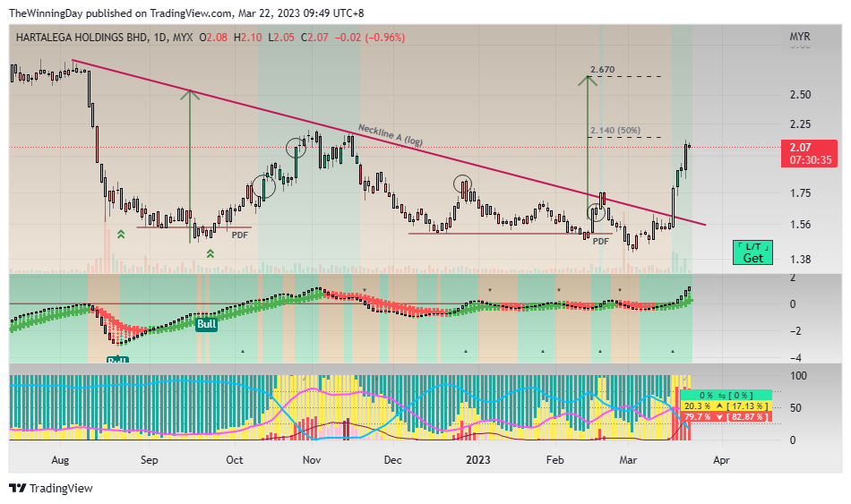851x504 pixels.
Task: Click the 1D interval label
Action: (160, 38)
